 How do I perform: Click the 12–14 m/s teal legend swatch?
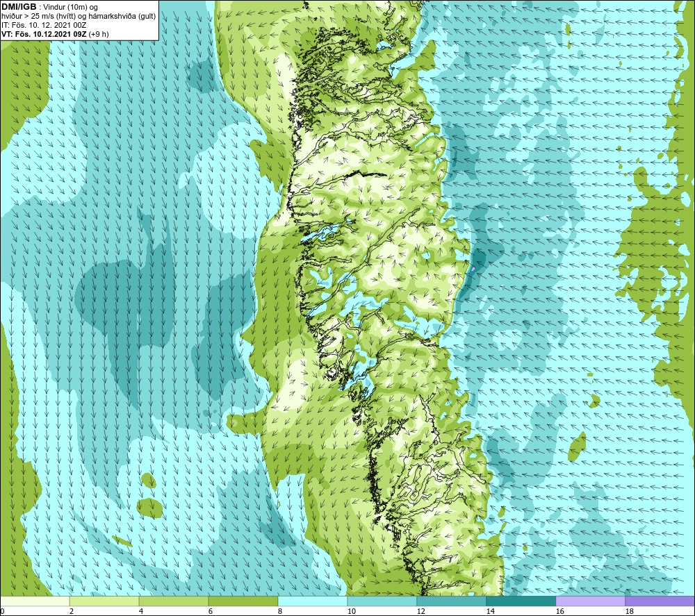point(451,601)
